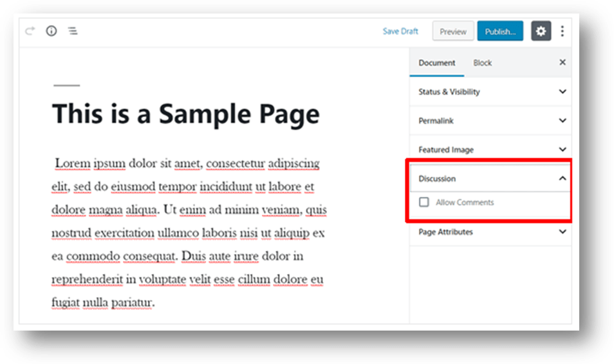Click the Publish button
Image resolution: width=614 pixels, height=364 pixels.
[500, 32]
